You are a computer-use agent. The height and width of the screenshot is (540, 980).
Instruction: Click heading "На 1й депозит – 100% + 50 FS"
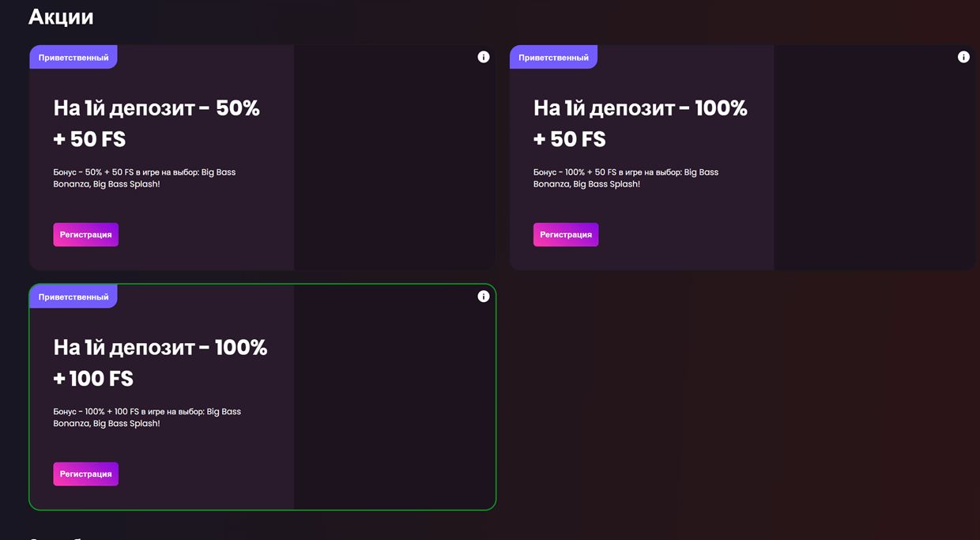[640, 123]
